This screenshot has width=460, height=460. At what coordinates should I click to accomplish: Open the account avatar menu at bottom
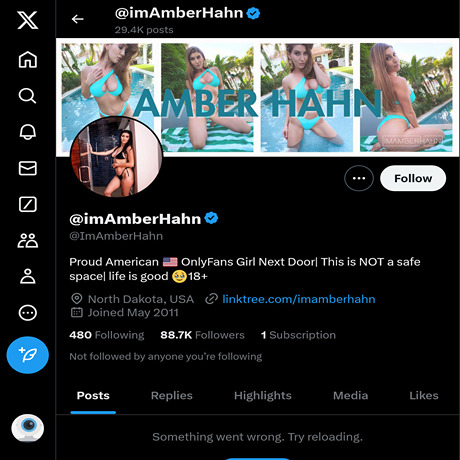click(28, 428)
